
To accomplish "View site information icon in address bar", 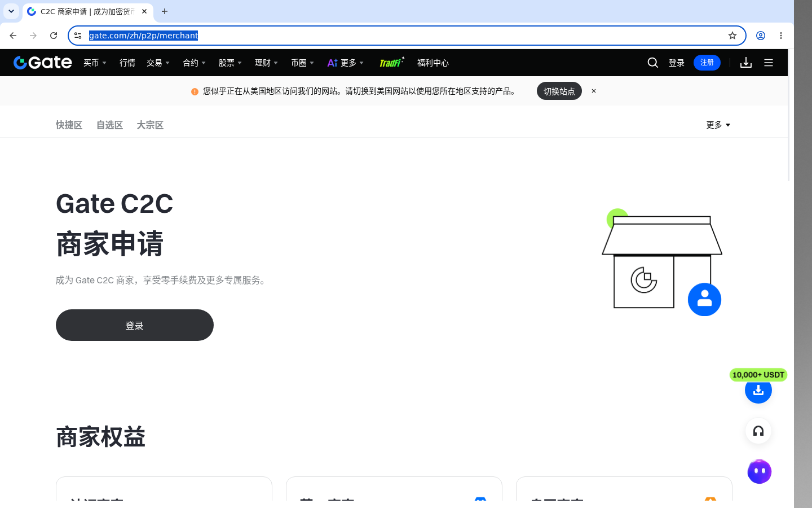I will 78,36.
